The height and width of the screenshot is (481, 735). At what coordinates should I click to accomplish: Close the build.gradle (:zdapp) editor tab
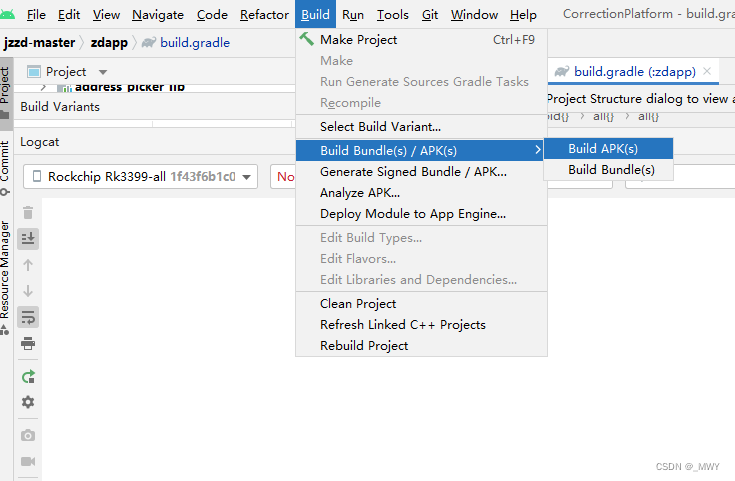(707, 72)
